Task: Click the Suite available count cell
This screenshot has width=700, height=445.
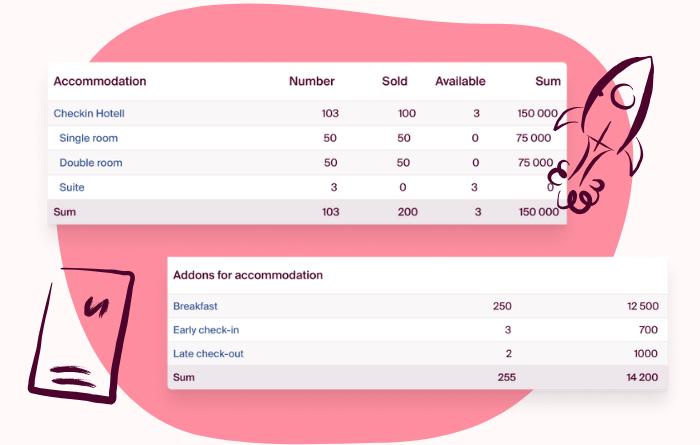Action: [x=474, y=187]
